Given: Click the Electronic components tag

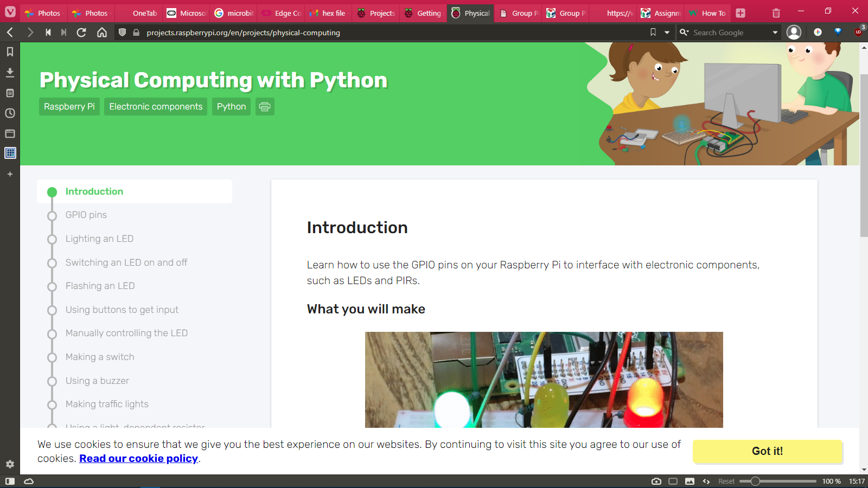Looking at the screenshot, I should (x=156, y=107).
